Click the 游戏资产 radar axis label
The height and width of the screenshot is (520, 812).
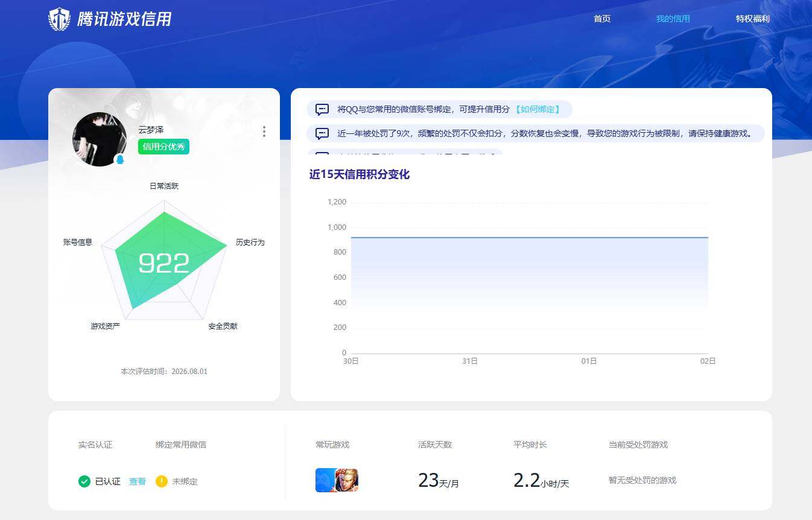[x=106, y=326]
